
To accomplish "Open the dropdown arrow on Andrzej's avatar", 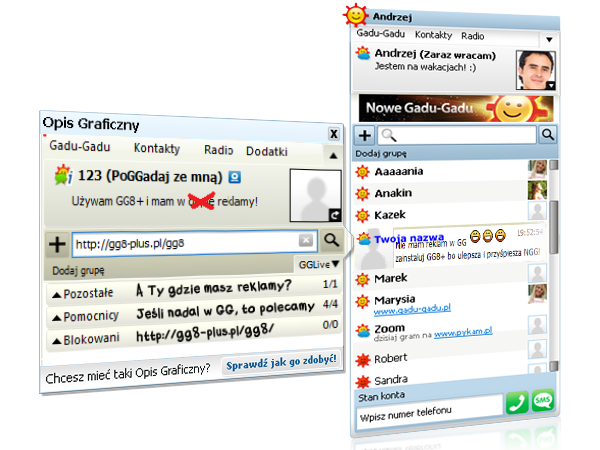I will click(550, 87).
